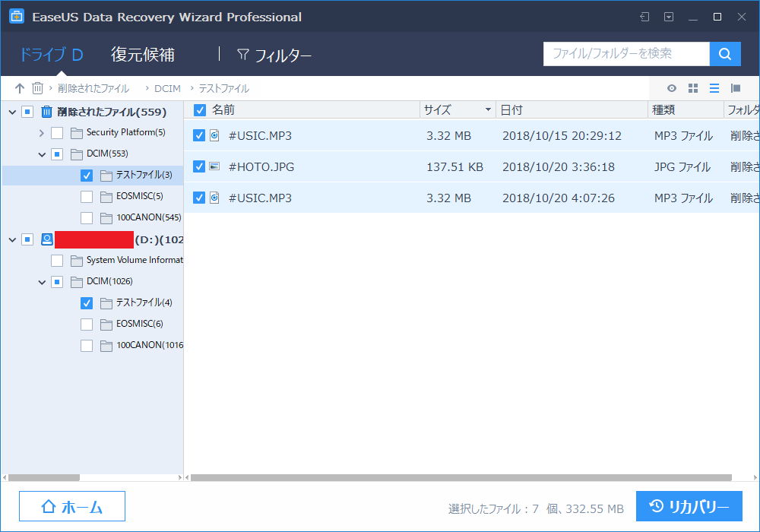Click the System Volume Information folder icon
Viewport: 760px width, 532px height.
coord(76,261)
